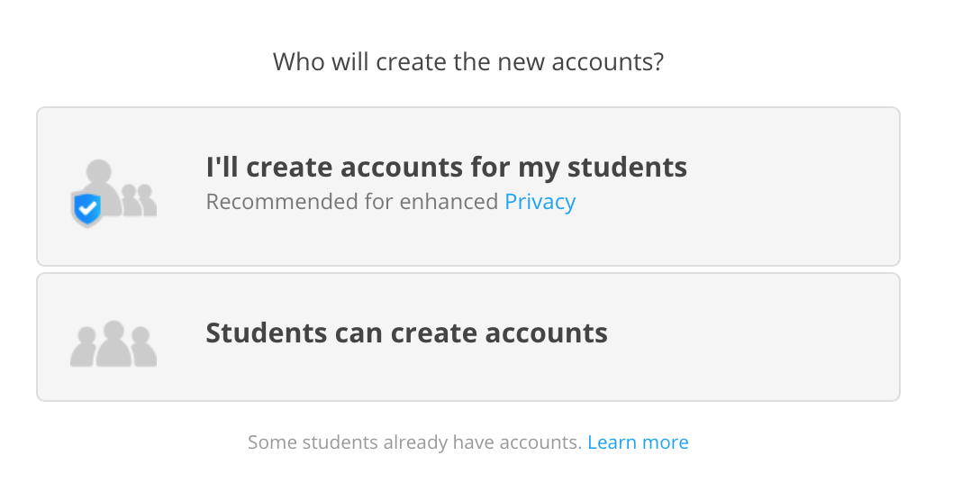Click the "Students can create accounts" title text
980x492 pixels.
pyautogui.click(x=406, y=333)
